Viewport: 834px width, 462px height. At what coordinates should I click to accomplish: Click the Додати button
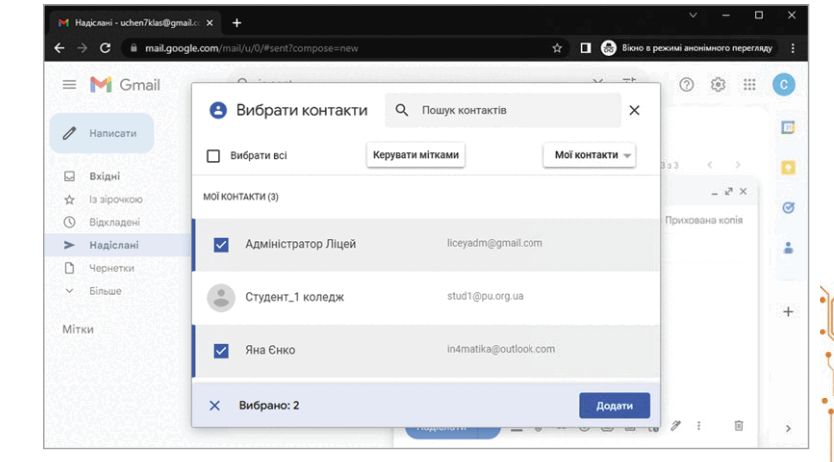pyautogui.click(x=614, y=406)
